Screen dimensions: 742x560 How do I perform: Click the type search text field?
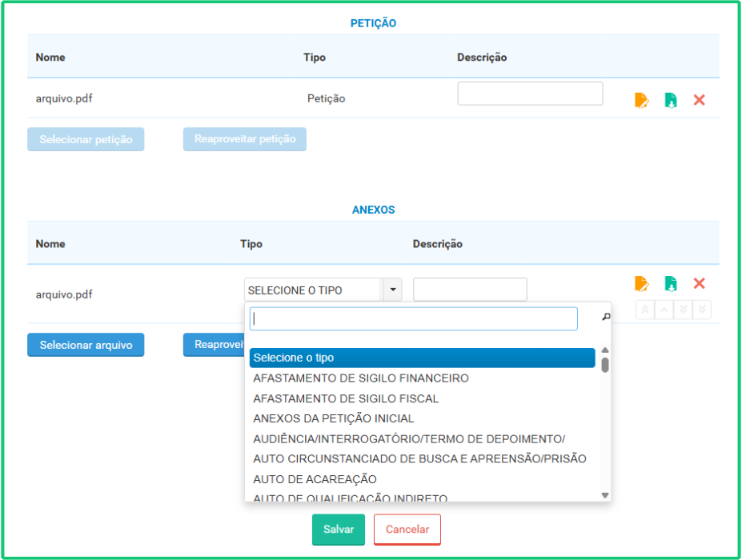pos(414,318)
